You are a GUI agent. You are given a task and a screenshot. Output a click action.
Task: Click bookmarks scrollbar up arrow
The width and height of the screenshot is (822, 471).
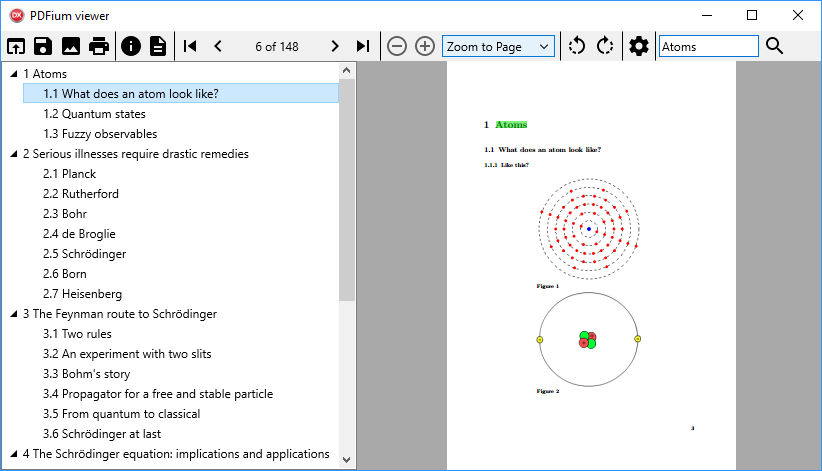pyautogui.click(x=347, y=70)
